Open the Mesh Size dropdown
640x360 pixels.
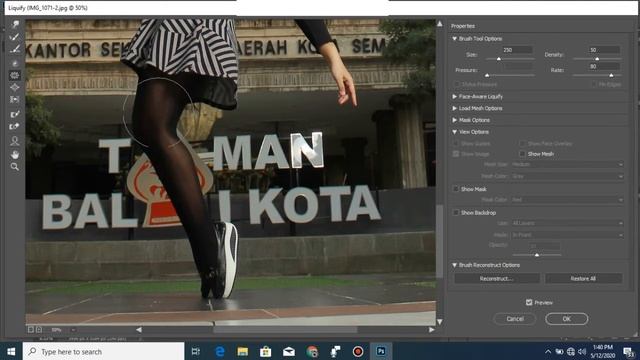pyautogui.click(x=567, y=164)
